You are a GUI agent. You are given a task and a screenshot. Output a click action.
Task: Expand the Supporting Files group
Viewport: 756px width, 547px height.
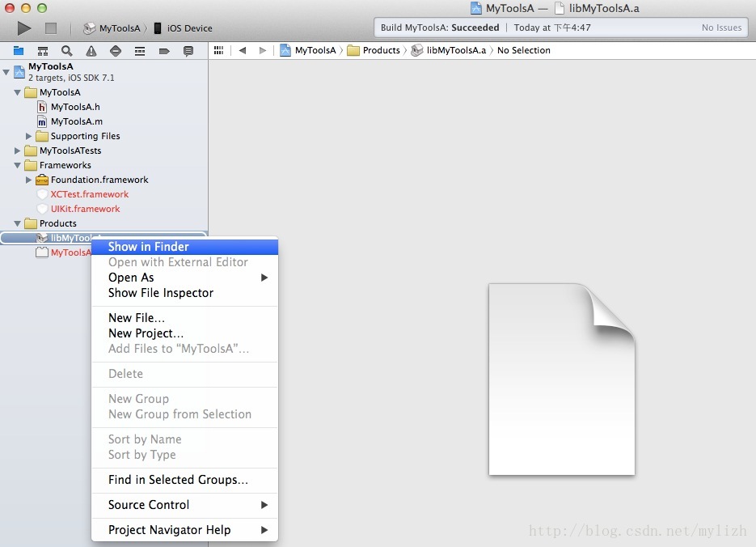28,136
